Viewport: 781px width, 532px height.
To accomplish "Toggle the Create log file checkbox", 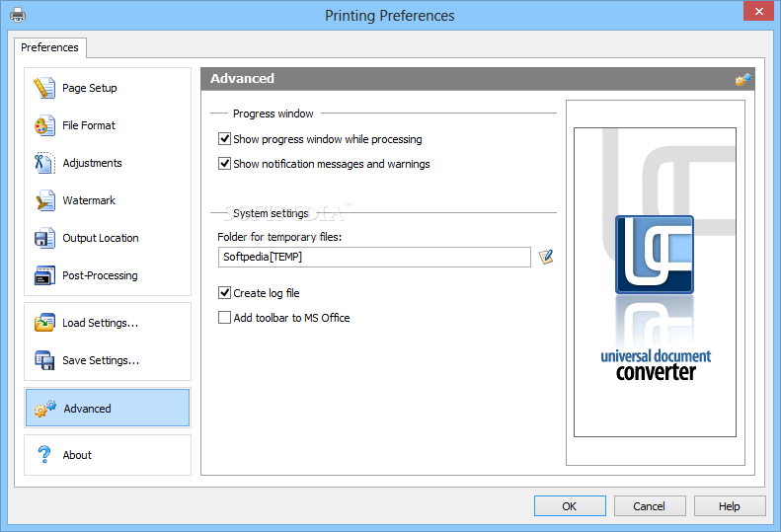I will [225, 293].
